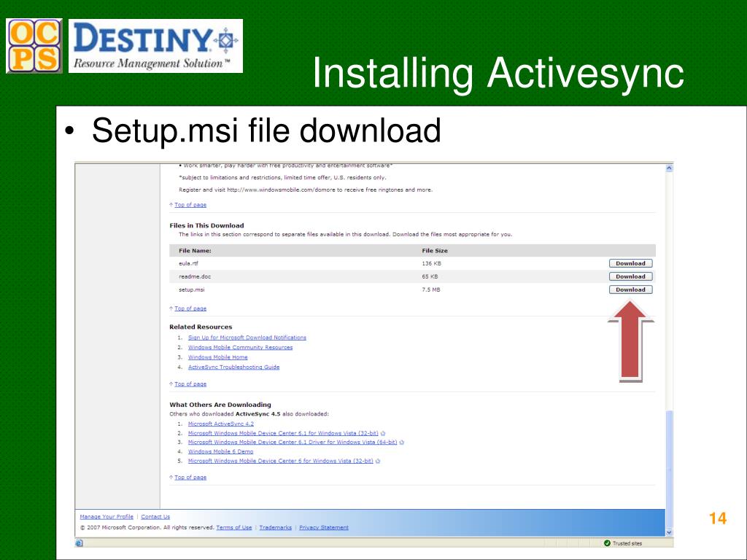The image size is (747, 560).
Task: Open Windows Mobile Device Center 6.1 (32-bit) link
Action: pos(283,433)
